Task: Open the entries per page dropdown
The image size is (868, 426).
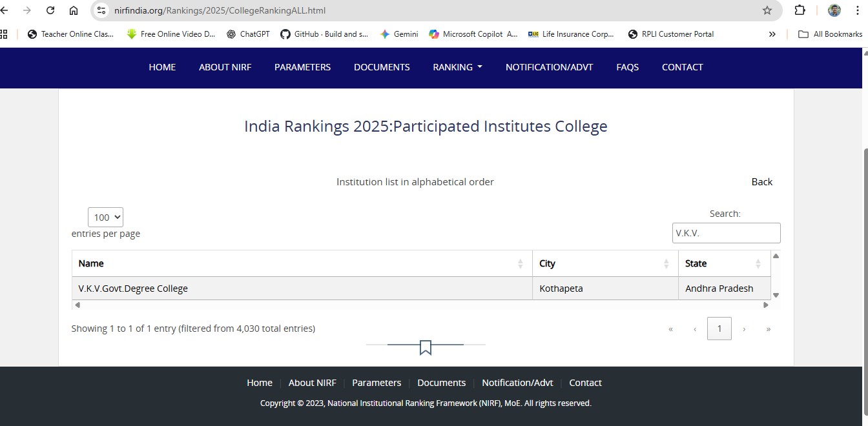Action: pos(105,218)
